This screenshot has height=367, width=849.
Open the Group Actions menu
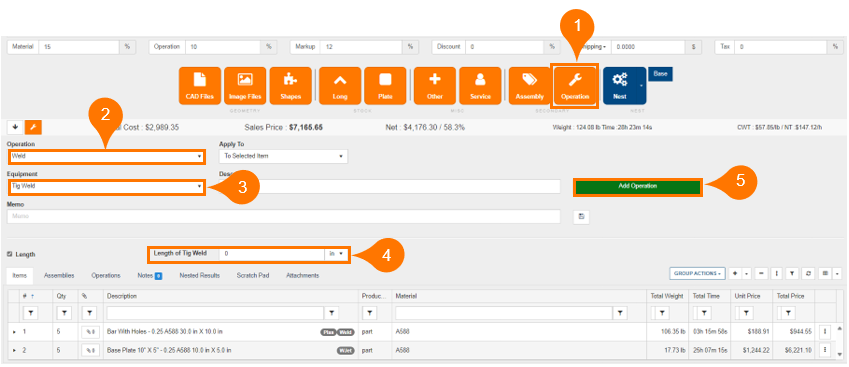(x=697, y=274)
